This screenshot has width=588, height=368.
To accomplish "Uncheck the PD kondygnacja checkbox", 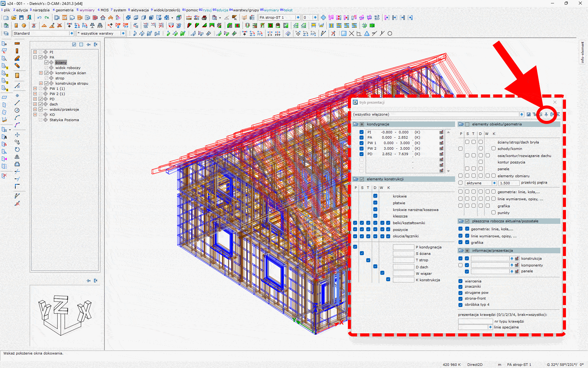I will (361, 154).
